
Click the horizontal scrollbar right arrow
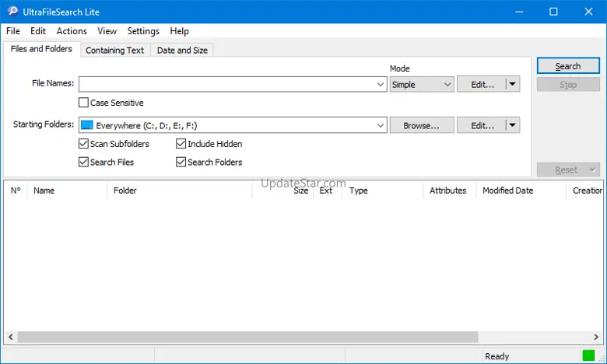coord(596,338)
